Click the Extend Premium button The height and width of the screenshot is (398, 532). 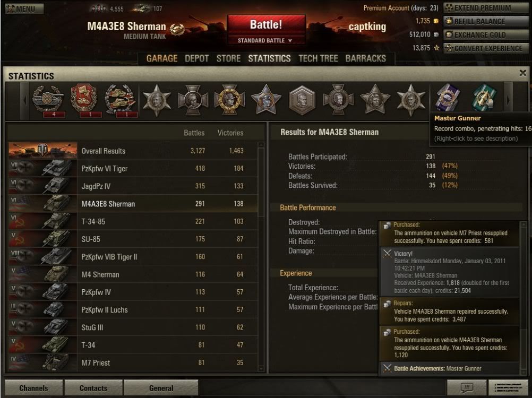(x=486, y=8)
